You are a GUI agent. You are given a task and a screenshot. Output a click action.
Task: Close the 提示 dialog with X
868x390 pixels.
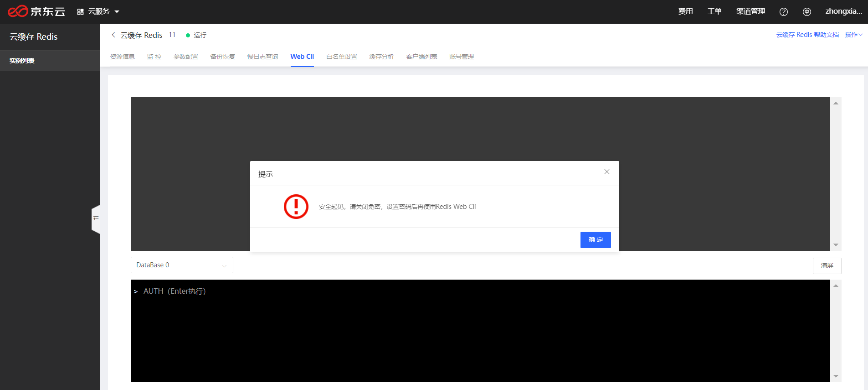pos(607,172)
